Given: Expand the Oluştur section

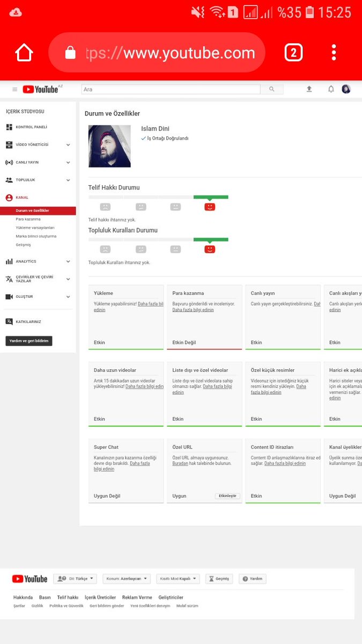Looking at the screenshot, I should [68, 297].
